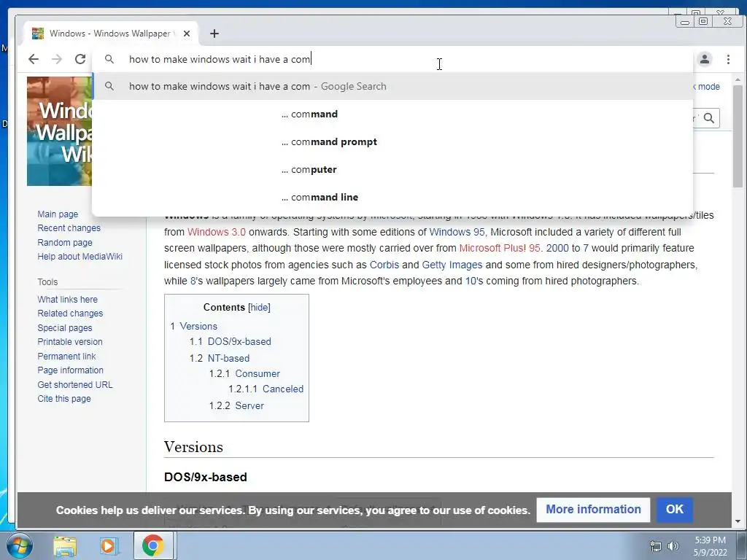Open the volume speaker tray icon

[x=673, y=546]
